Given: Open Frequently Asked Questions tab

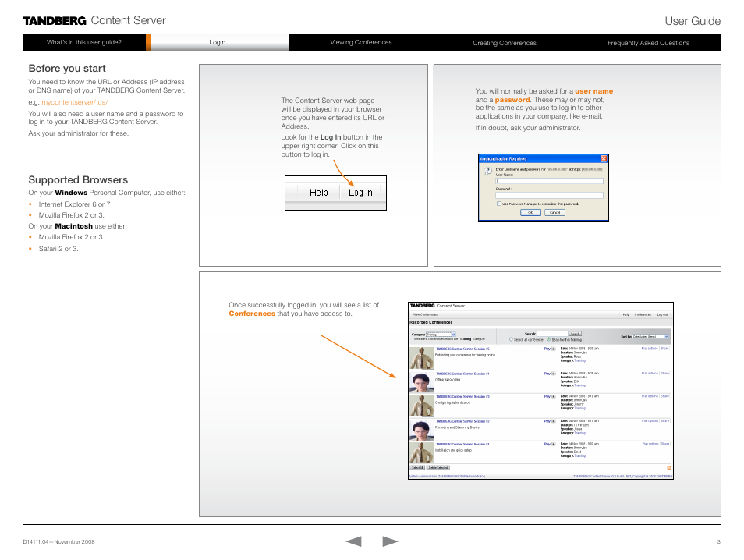Looking at the screenshot, I should (648, 43).
